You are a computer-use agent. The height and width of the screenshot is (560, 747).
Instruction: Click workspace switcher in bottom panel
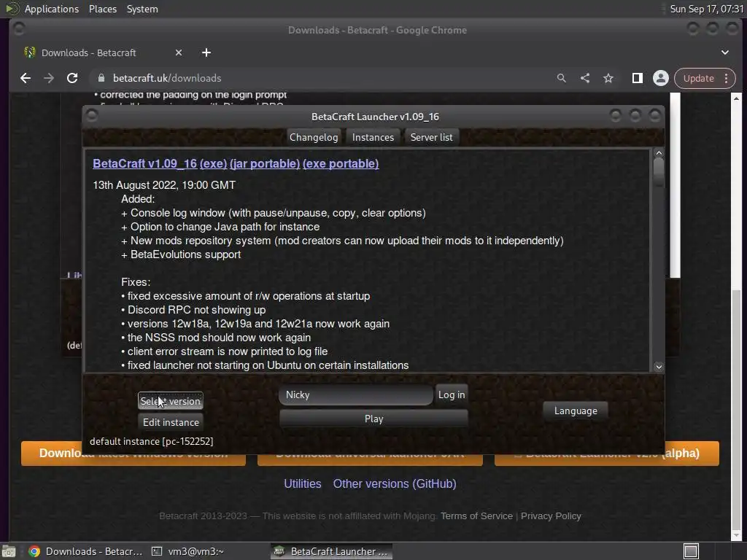[x=691, y=551]
